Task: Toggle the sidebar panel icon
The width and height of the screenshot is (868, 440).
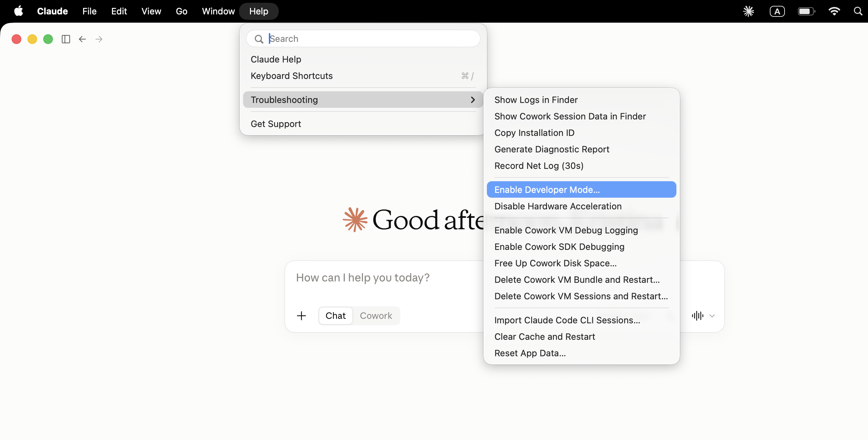Action: coord(66,39)
